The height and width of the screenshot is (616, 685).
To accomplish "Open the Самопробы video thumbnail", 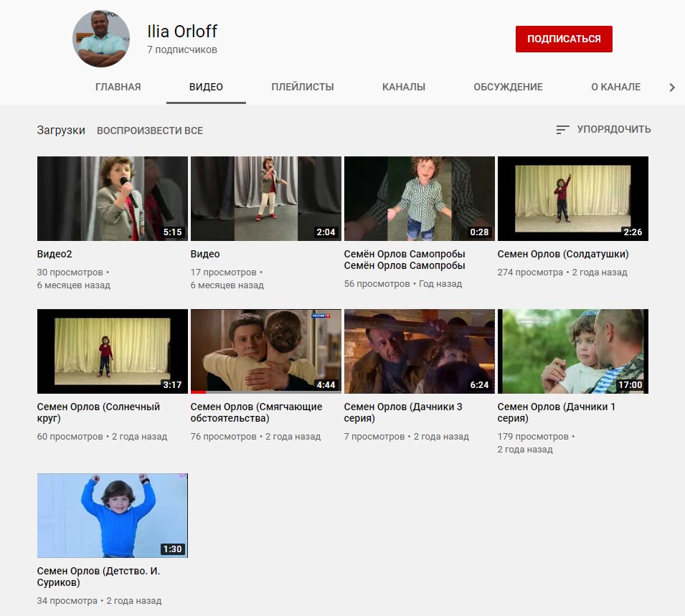I will click(419, 199).
